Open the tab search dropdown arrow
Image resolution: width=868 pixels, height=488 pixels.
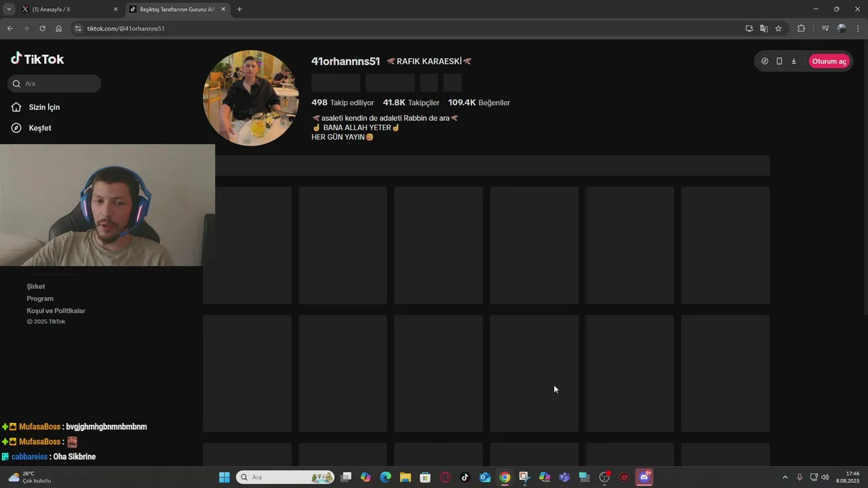(x=9, y=9)
